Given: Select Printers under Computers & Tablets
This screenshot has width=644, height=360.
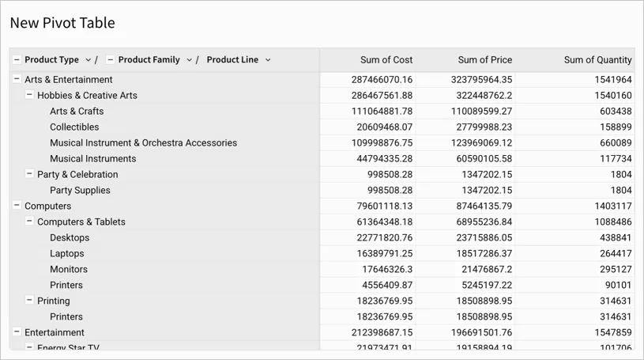Looking at the screenshot, I should pos(66,285).
